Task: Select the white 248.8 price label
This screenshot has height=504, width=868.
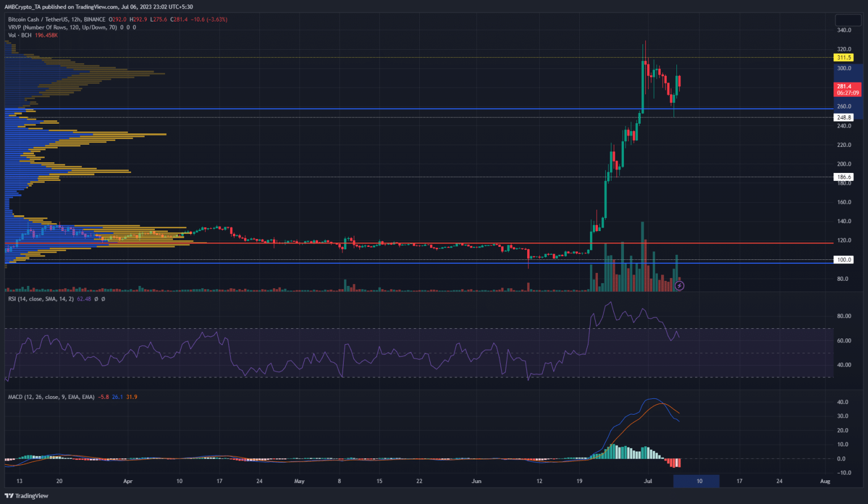Action: tap(844, 117)
